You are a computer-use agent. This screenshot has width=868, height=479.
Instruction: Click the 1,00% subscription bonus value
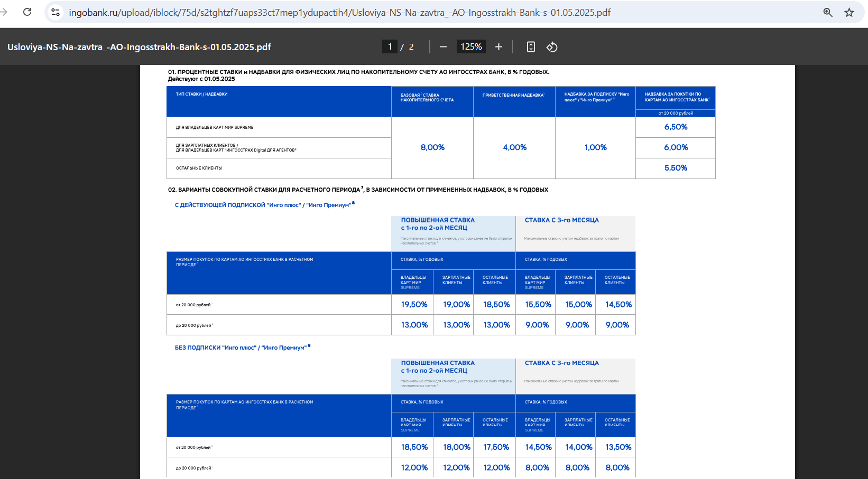596,147
